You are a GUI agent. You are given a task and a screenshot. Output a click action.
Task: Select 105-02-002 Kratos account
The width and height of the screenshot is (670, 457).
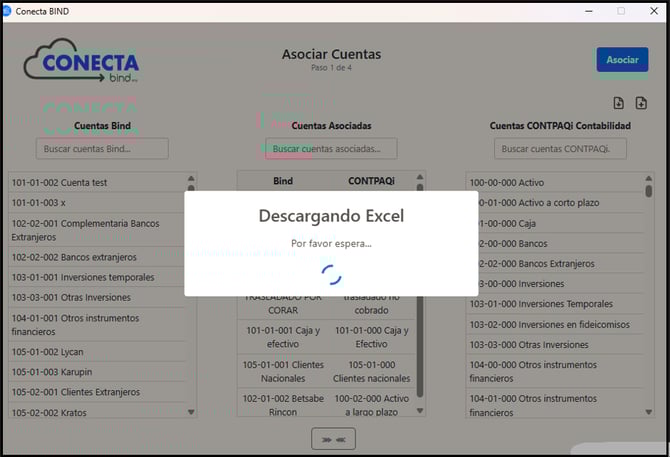click(x=98, y=410)
